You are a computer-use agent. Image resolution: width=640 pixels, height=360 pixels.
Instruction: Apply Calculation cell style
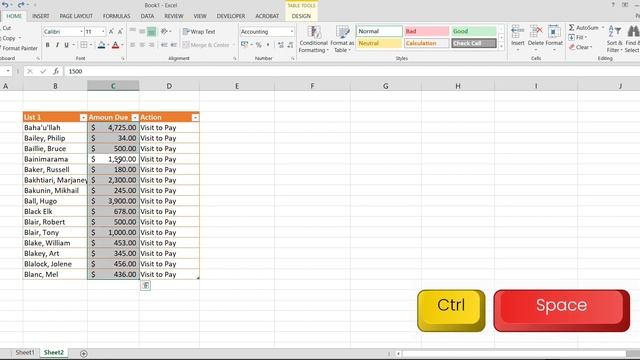pyautogui.click(x=427, y=43)
